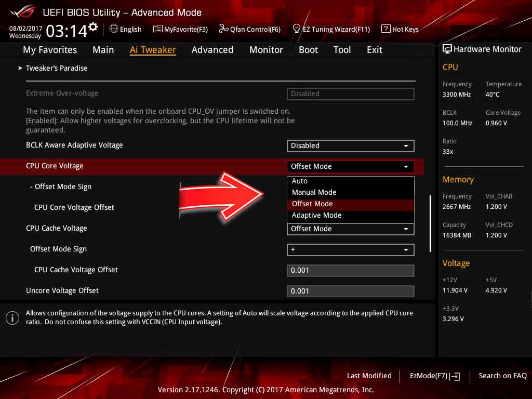Go to the Exit tab
532x399 pixels.
[375, 50]
